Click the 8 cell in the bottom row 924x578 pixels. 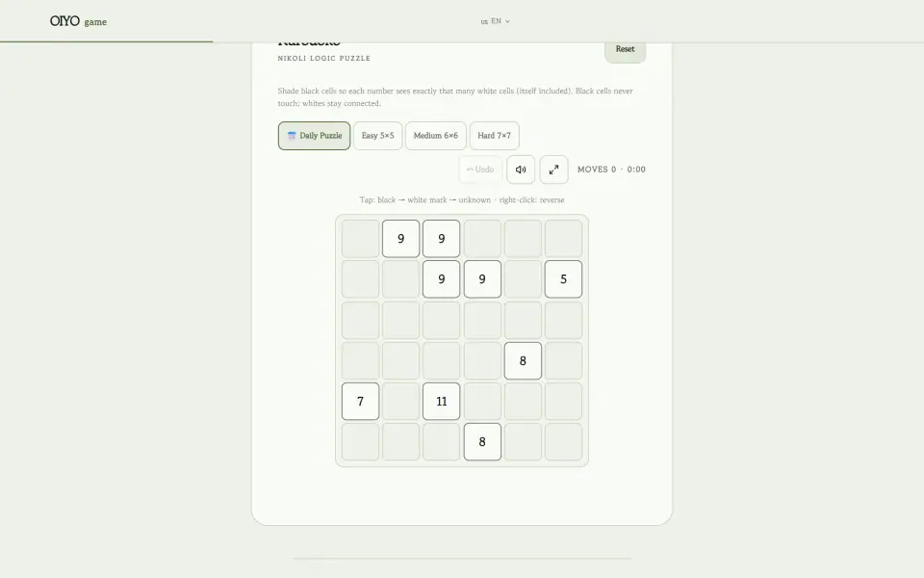[482, 442]
